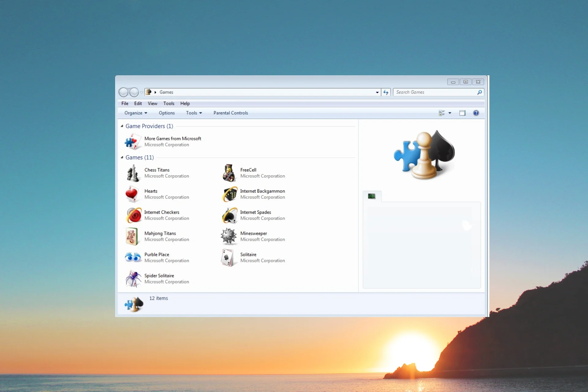Screen dimensions: 588x392
Task: Open the Help question mark icon
Action: point(476,113)
